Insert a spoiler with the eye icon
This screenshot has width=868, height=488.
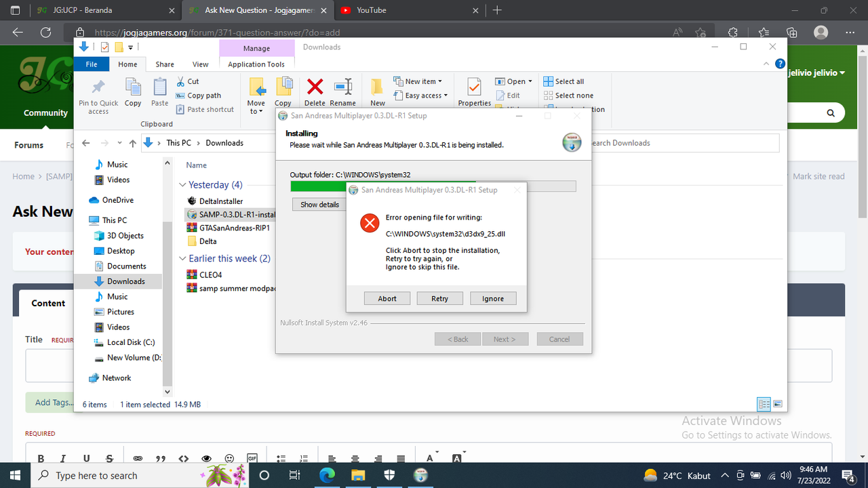tap(207, 459)
